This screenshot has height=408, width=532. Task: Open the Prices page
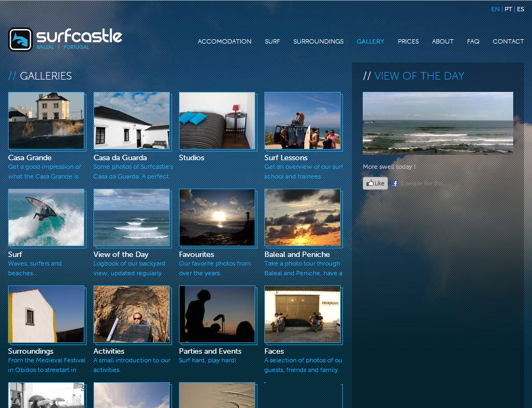click(x=408, y=41)
